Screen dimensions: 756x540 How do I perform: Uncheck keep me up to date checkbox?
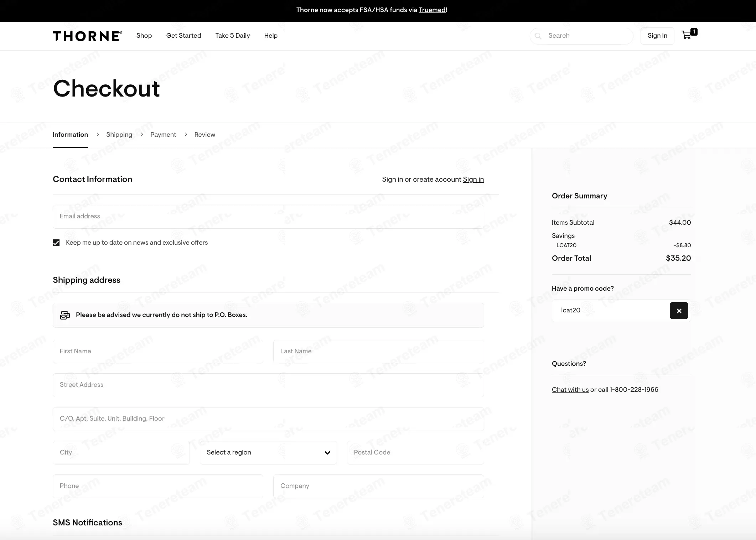(x=56, y=243)
